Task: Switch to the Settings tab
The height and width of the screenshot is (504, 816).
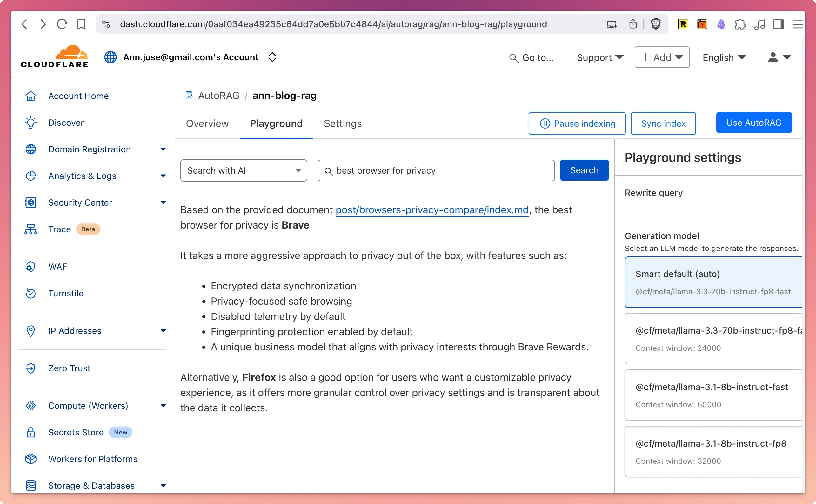Action: click(x=343, y=123)
